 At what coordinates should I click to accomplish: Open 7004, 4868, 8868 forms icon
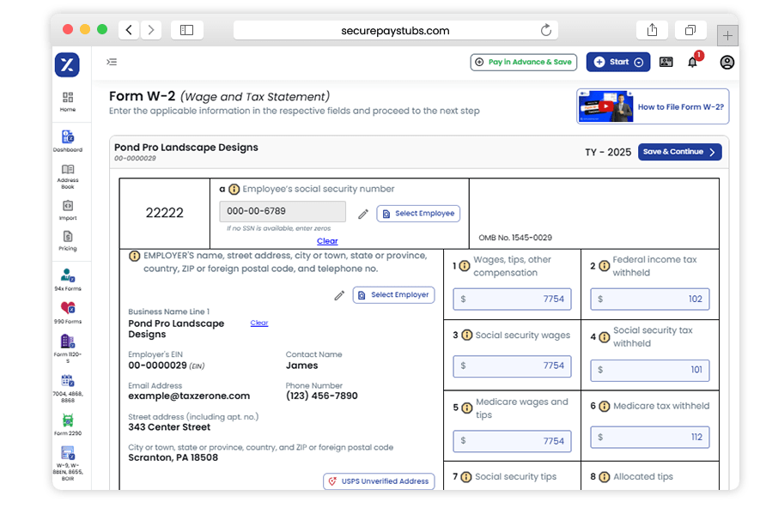coord(68,388)
